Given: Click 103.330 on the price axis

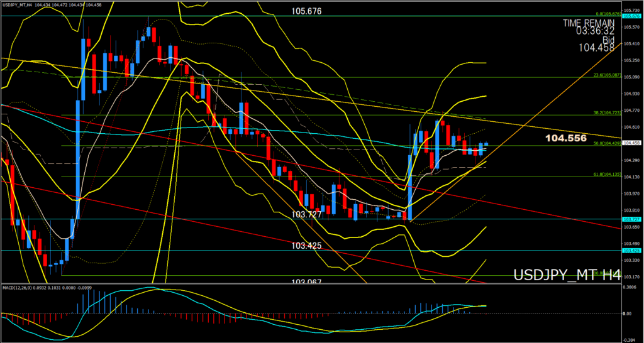Looking at the screenshot, I should coord(630,260).
